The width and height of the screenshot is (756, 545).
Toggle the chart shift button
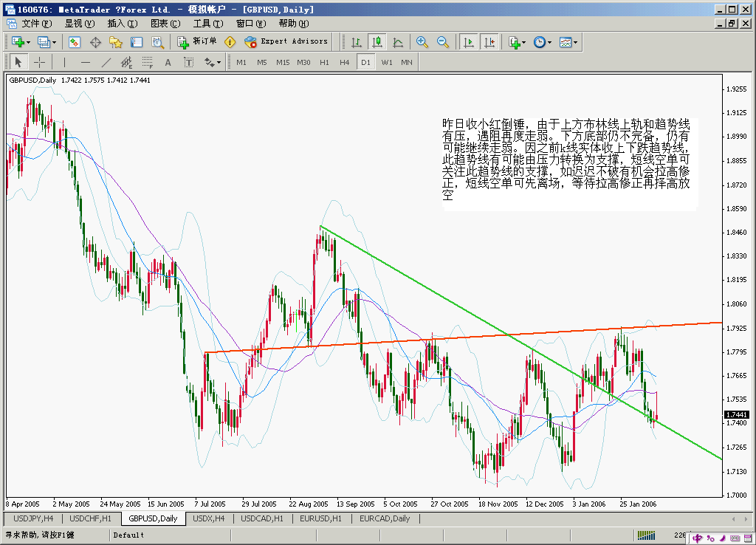click(489, 42)
